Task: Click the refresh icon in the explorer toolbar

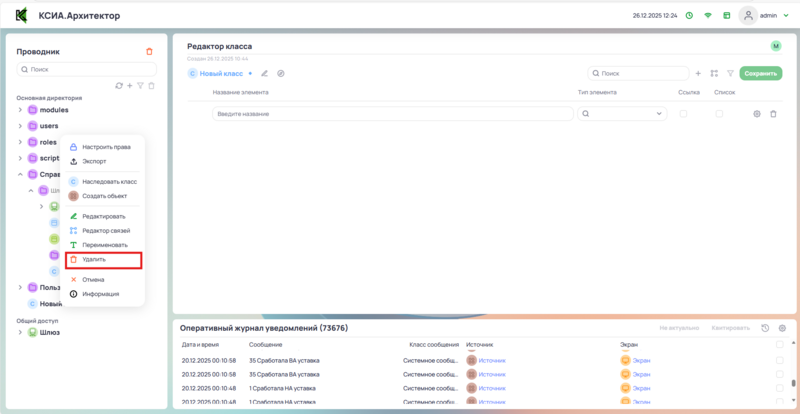Action: 119,86
